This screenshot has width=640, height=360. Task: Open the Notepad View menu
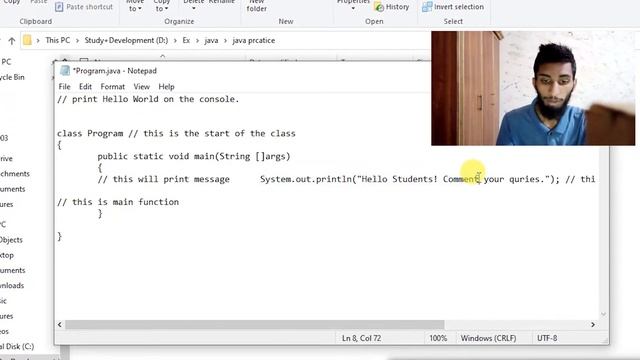click(142, 87)
